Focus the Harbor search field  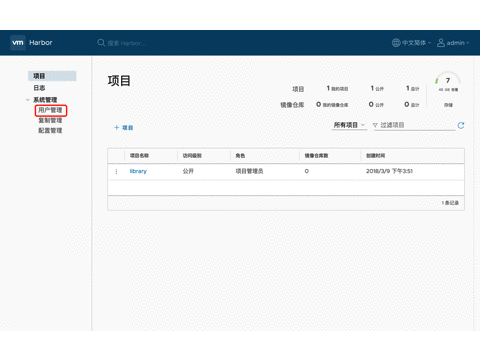pyautogui.click(x=126, y=43)
